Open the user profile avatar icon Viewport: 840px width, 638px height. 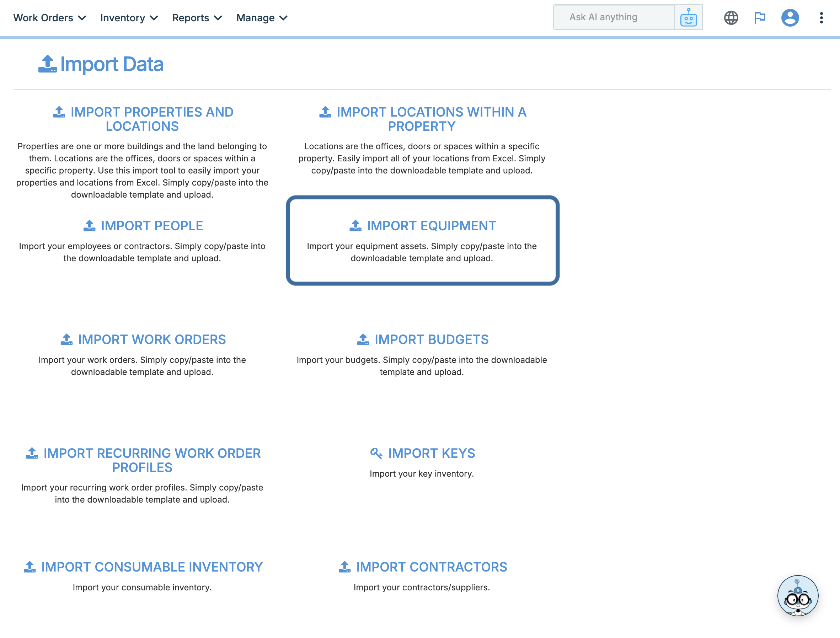[x=790, y=17]
